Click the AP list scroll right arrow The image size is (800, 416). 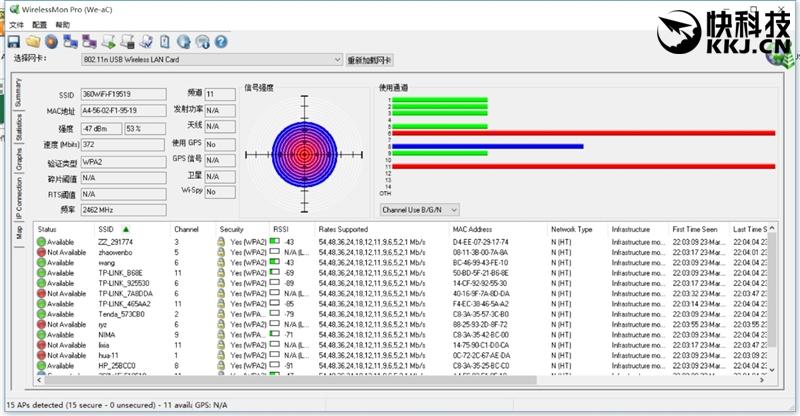click(762, 380)
